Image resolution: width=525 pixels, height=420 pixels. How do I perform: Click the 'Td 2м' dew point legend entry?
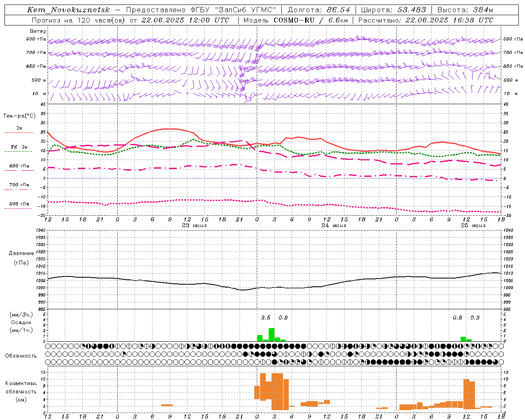coord(19,147)
